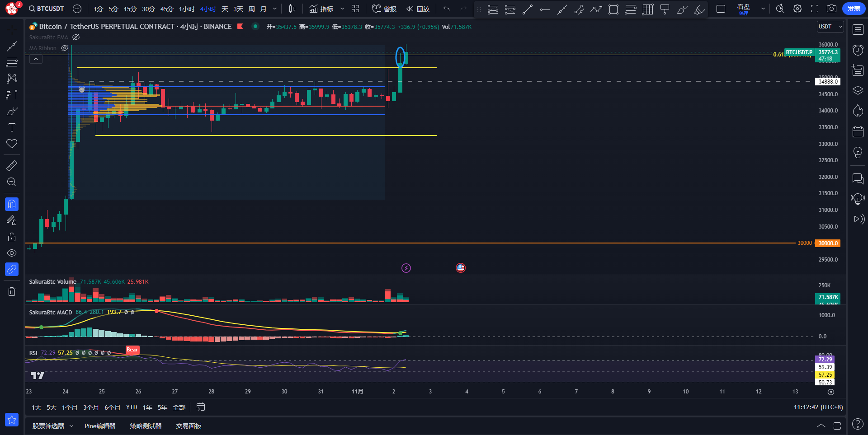Open the heart icons tool
This screenshot has width=868, height=435.
pos(12,144)
